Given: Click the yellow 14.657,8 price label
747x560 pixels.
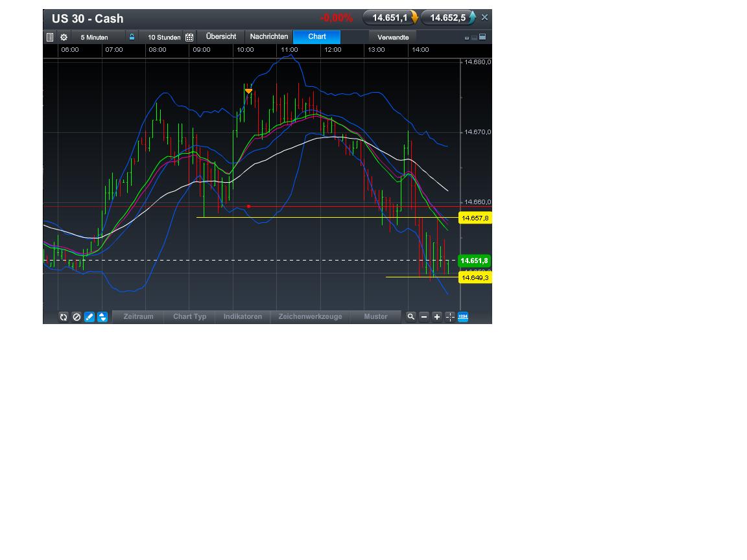Looking at the screenshot, I should [x=475, y=218].
